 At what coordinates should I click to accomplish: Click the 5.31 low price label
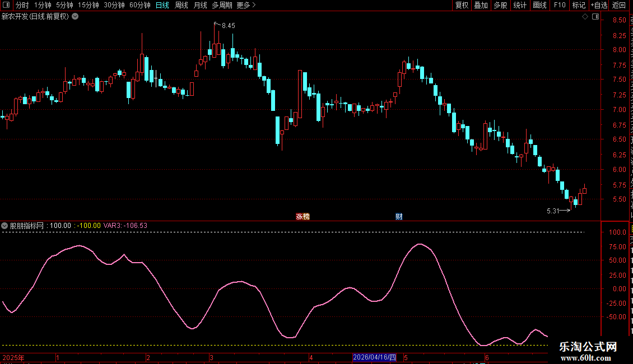click(553, 211)
